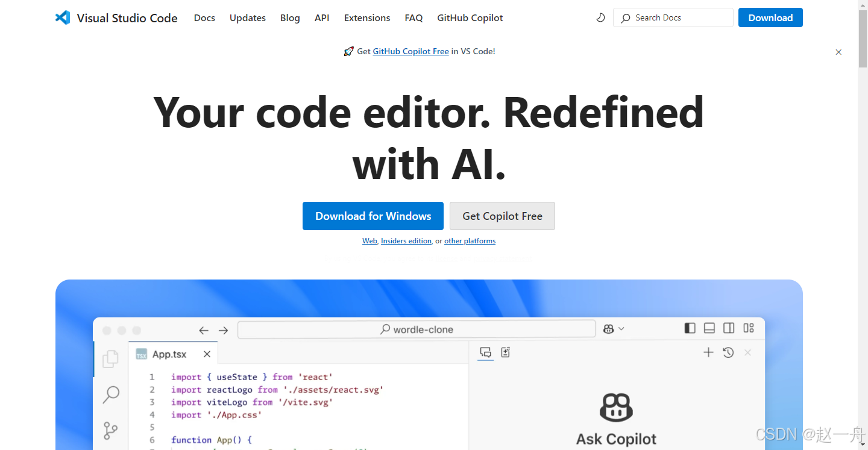Open the Insiders edition link
Viewport: 868px width, 450px height.
[406, 241]
